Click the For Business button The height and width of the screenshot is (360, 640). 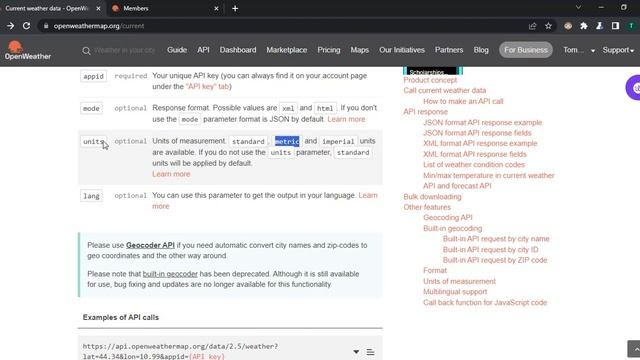(x=526, y=50)
